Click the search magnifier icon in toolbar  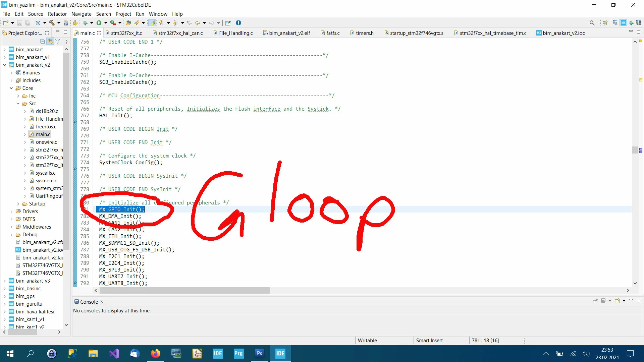[x=592, y=23]
